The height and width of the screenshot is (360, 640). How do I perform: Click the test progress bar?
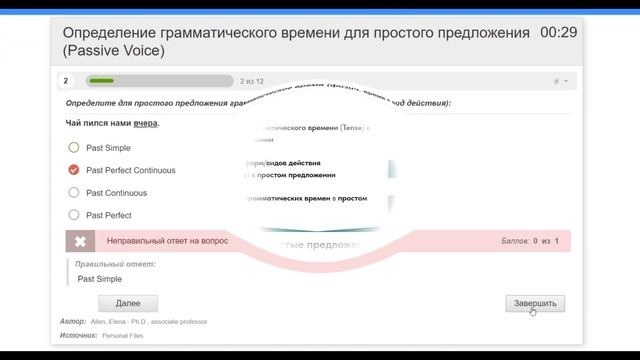point(160,81)
